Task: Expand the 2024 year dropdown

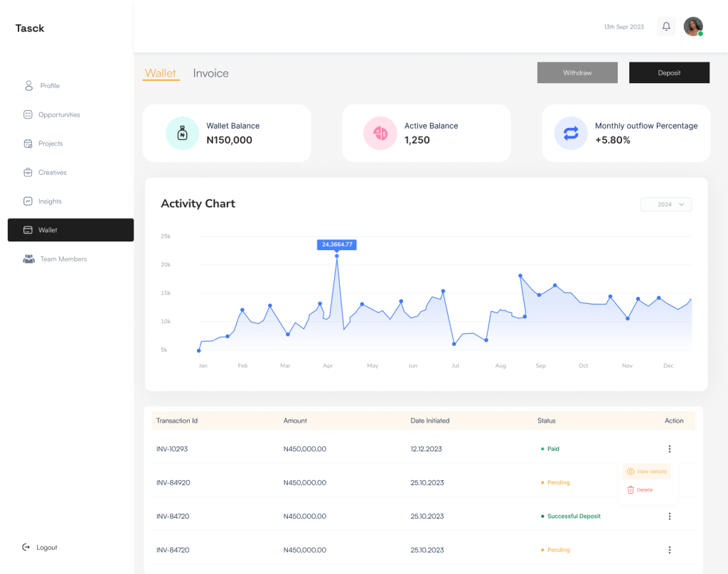Action: 666,205
